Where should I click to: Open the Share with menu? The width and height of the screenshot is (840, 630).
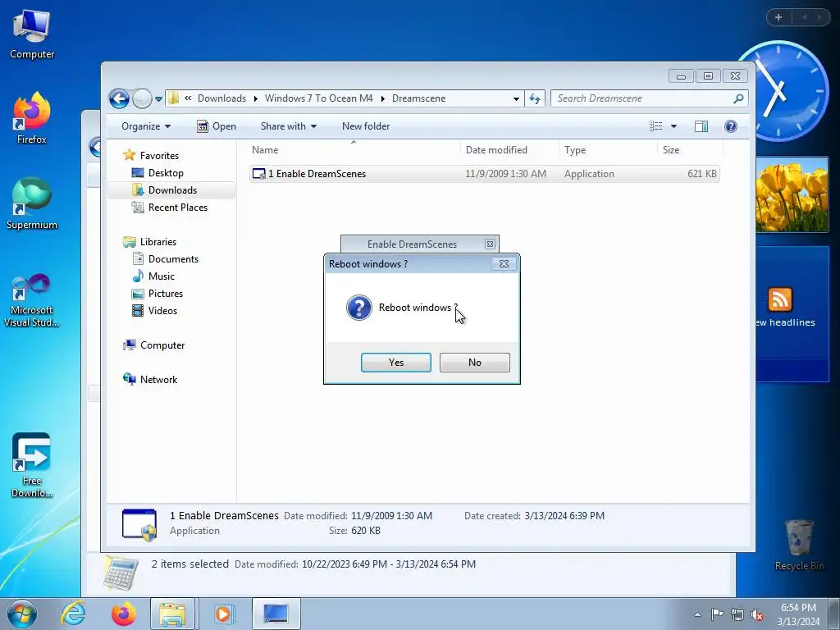[x=288, y=126]
